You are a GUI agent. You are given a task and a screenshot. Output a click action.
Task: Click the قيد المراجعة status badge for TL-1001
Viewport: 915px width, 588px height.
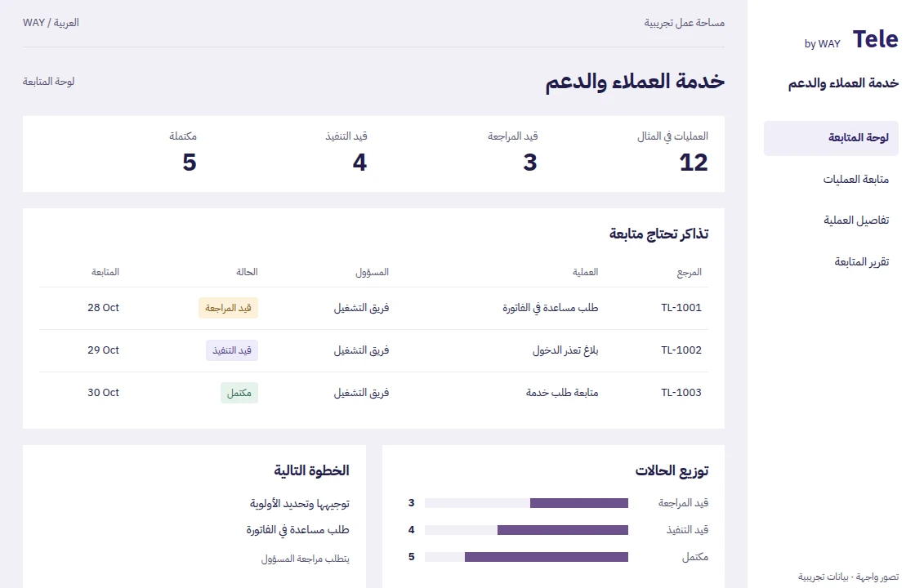point(228,308)
